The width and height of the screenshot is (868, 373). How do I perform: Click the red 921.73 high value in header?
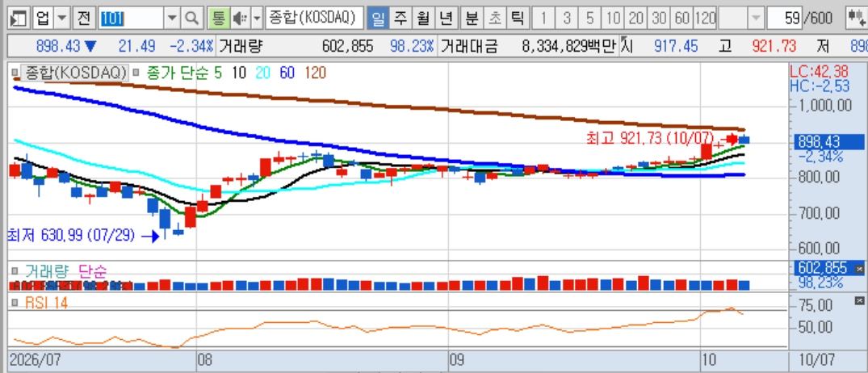[x=774, y=46]
